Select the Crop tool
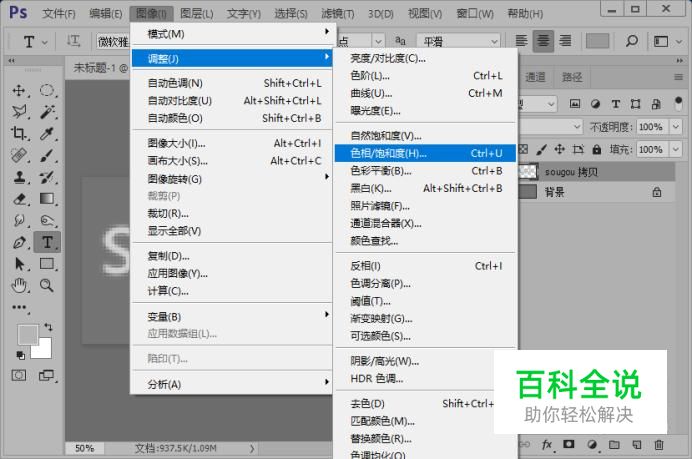Screen dimensions: 692x459 click(19, 133)
